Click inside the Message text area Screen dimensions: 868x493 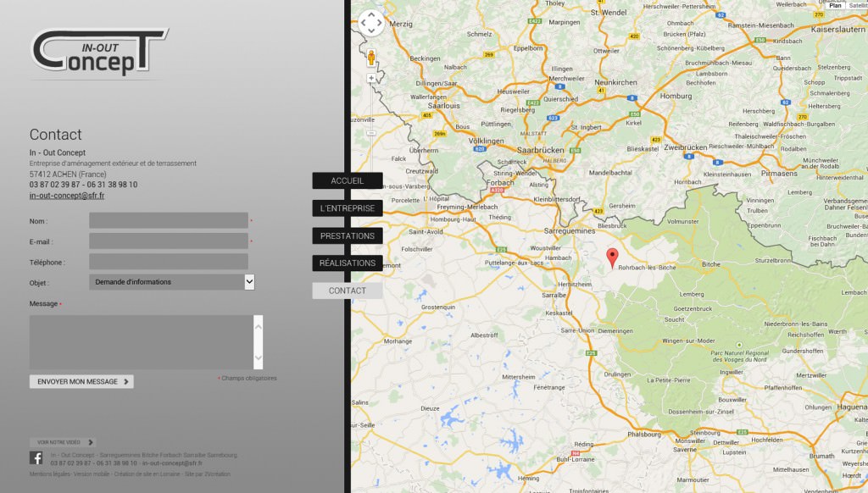[x=142, y=342]
